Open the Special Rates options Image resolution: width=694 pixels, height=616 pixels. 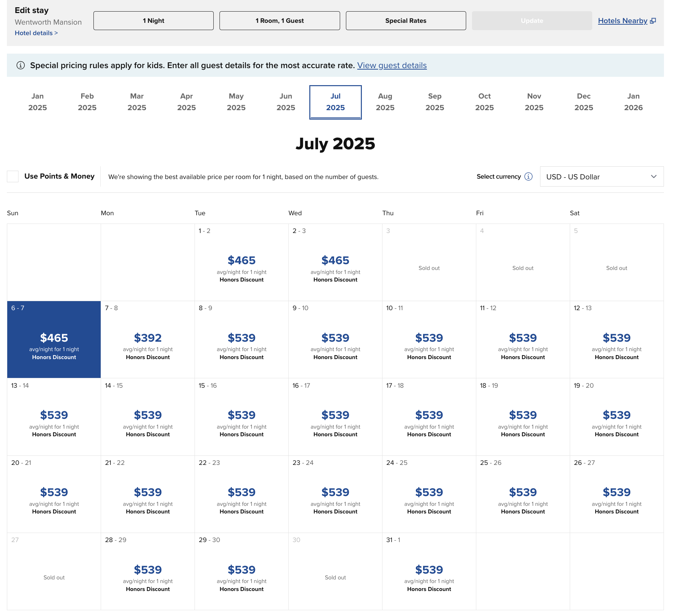point(405,21)
